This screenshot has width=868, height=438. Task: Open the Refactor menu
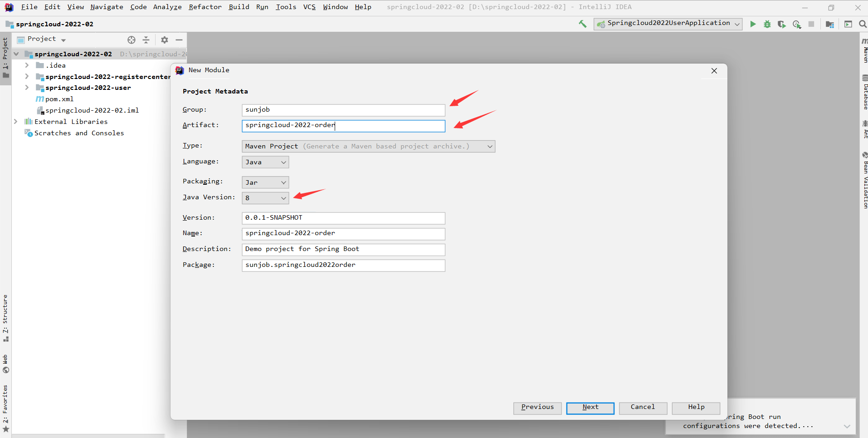click(x=205, y=7)
